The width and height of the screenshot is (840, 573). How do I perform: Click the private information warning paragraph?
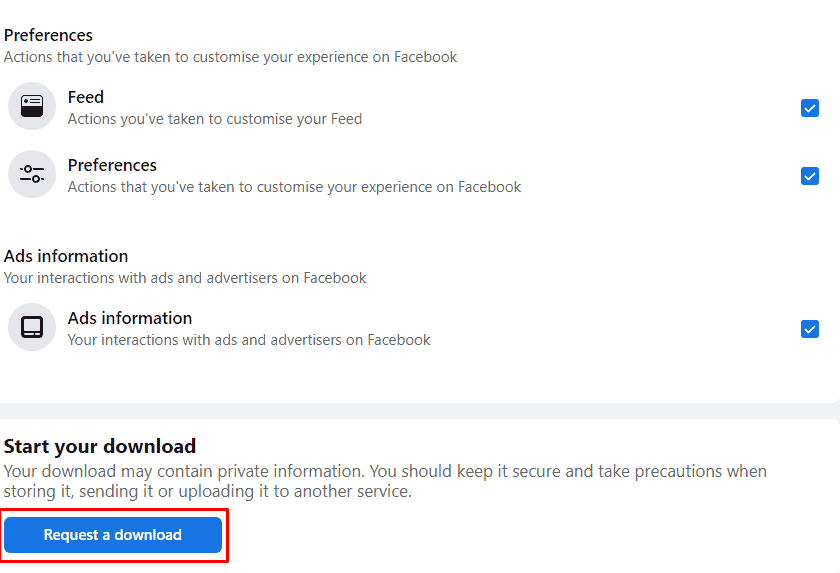coord(385,481)
